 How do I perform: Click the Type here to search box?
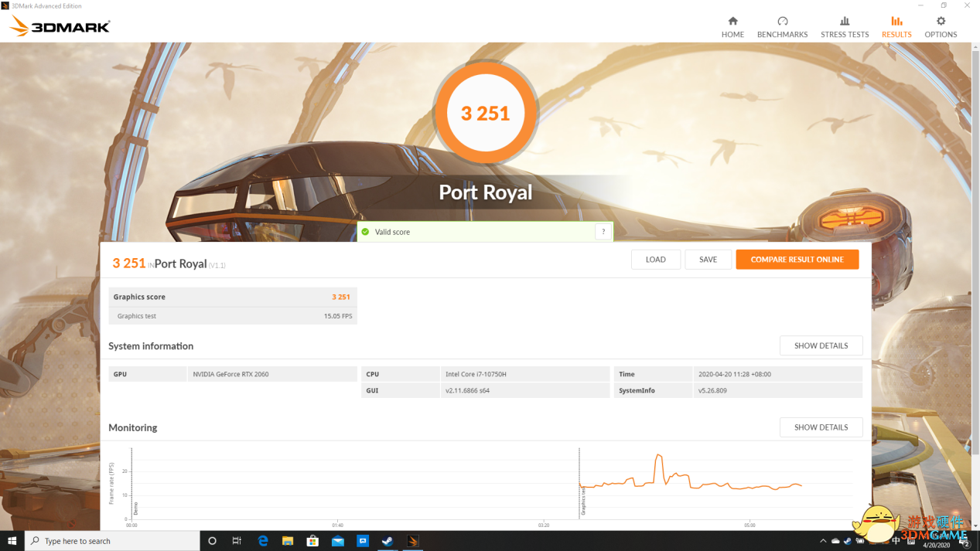[112, 541]
